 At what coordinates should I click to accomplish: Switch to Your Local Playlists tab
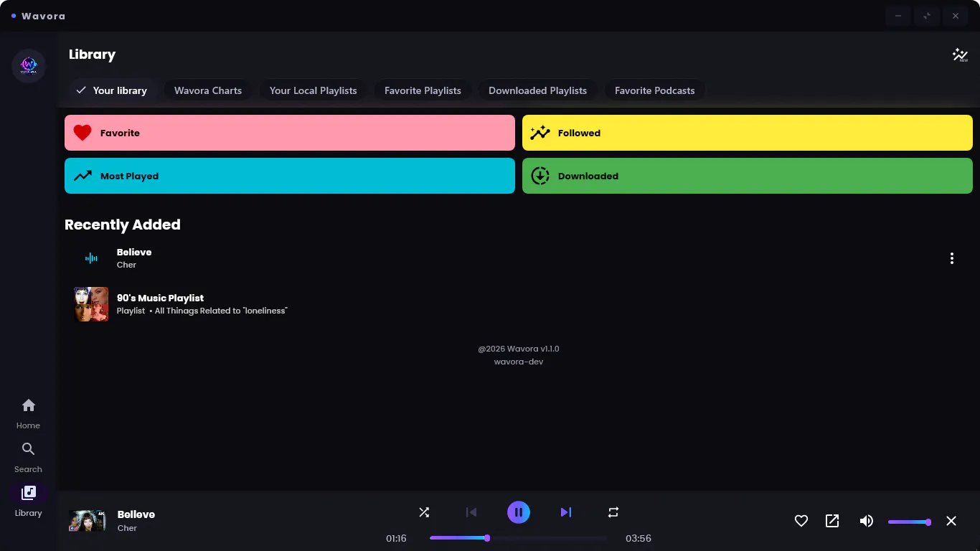[x=313, y=90]
